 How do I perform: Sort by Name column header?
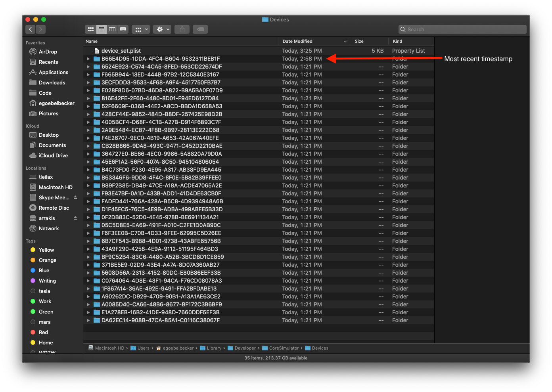(92, 41)
